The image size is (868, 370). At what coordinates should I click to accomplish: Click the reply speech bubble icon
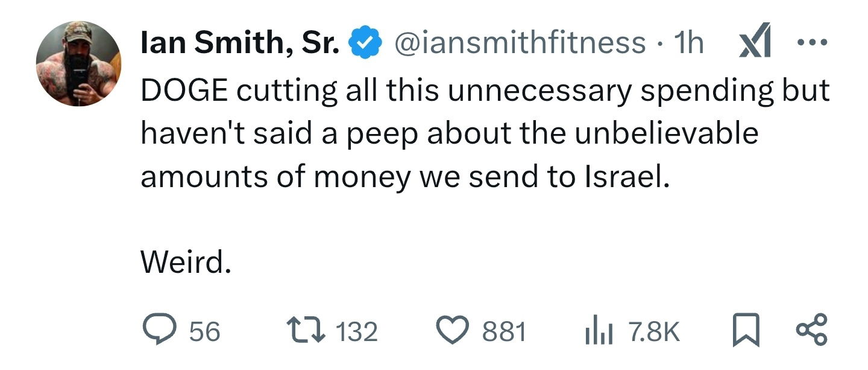[x=159, y=331]
